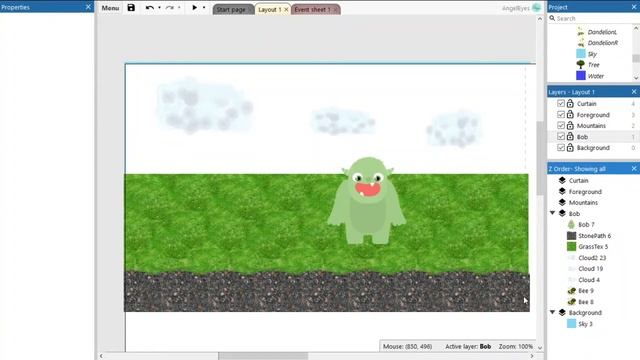Viewport: 640px width, 360px height.
Task: Click the layout horizontal scroll left arrow
Action: (x=101, y=356)
